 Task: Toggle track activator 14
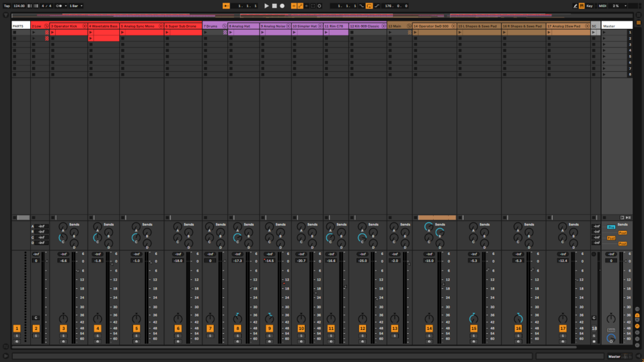tap(429, 328)
